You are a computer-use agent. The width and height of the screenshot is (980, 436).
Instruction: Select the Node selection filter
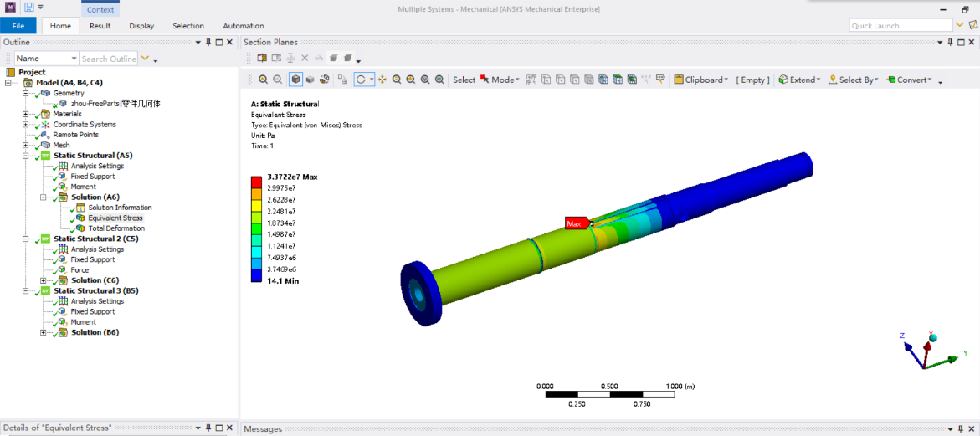coord(603,80)
